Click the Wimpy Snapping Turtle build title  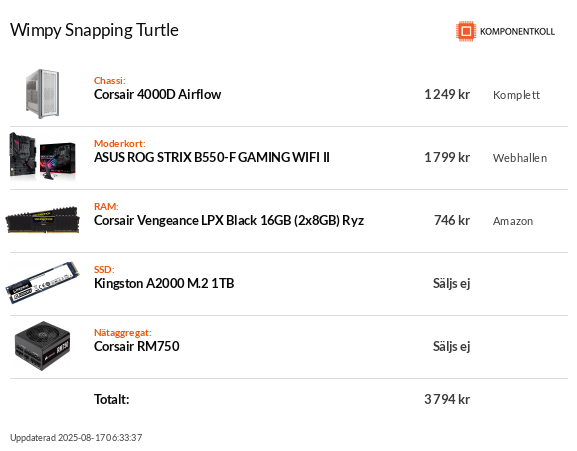point(94,30)
